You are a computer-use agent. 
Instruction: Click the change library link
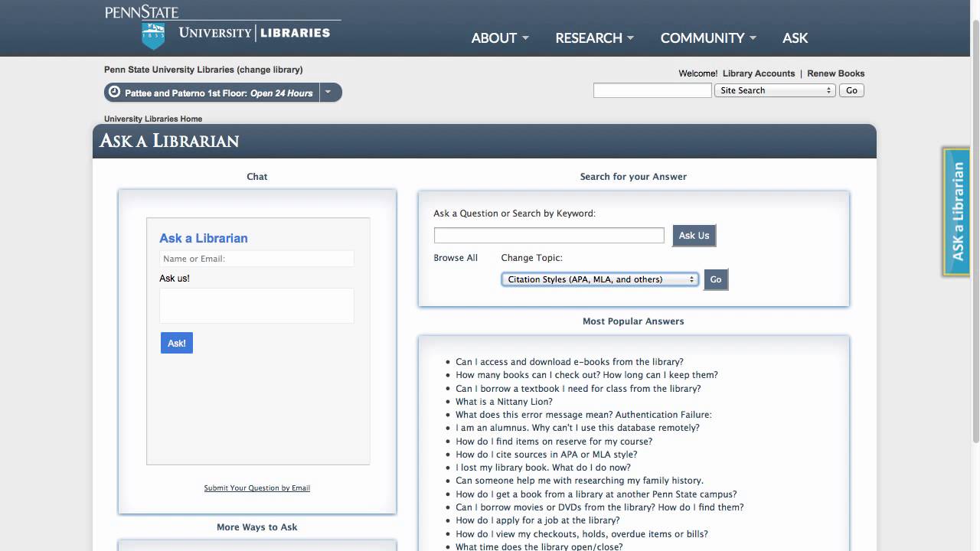(x=269, y=70)
